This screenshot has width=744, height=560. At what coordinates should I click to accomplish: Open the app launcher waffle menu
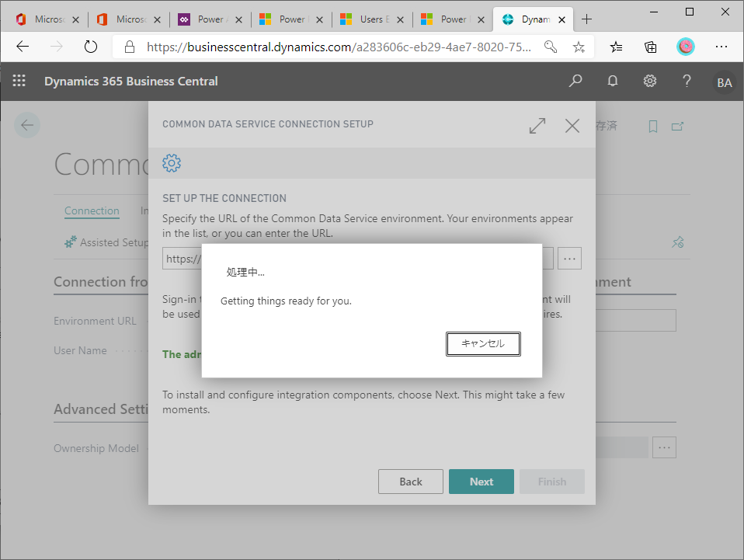click(x=19, y=81)
